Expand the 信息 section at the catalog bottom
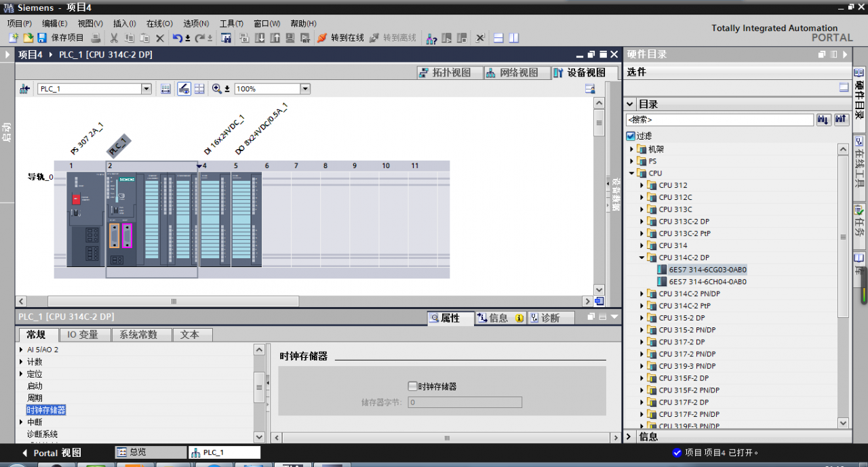Screen dimensions: 868x467 629,436
